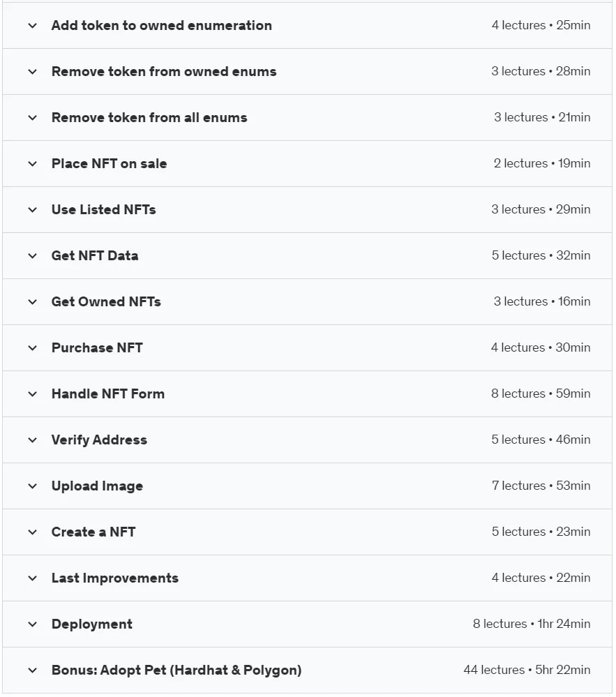Expand Handle NFT Form chevron icon
The image size is (616, 697).
click(x=33, y=394)
